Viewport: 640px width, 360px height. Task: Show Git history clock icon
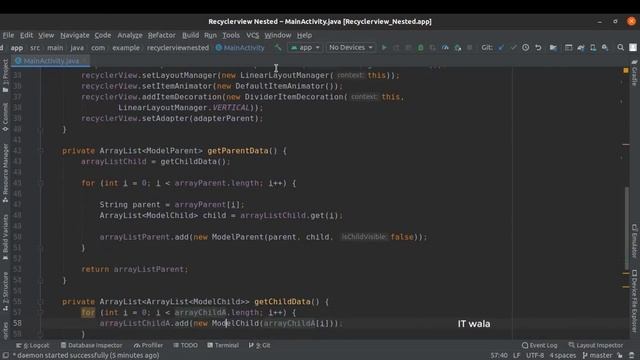click(x=526, y=47)
